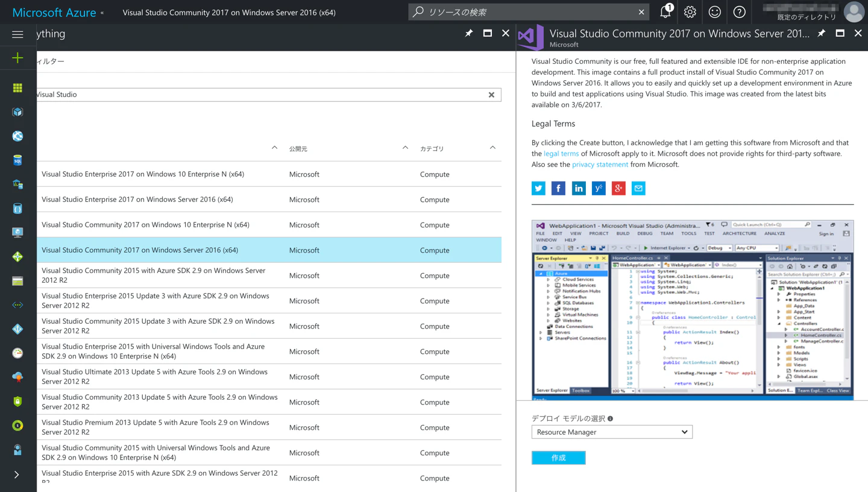The image size is (868, 492).
Task: Share on LinkedIn icon
Action: click(x=579, y=188)
